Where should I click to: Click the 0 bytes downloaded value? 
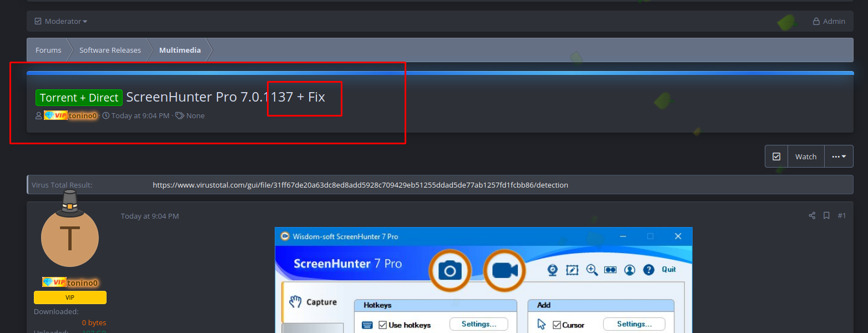(x=94, y=322)
